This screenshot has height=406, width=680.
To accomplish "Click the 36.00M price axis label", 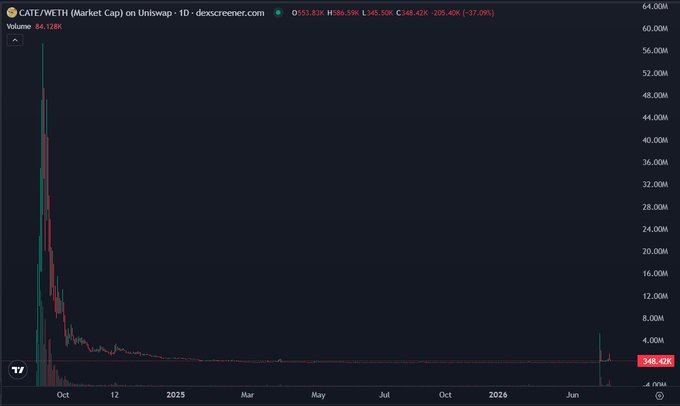I will coord(655,162).
